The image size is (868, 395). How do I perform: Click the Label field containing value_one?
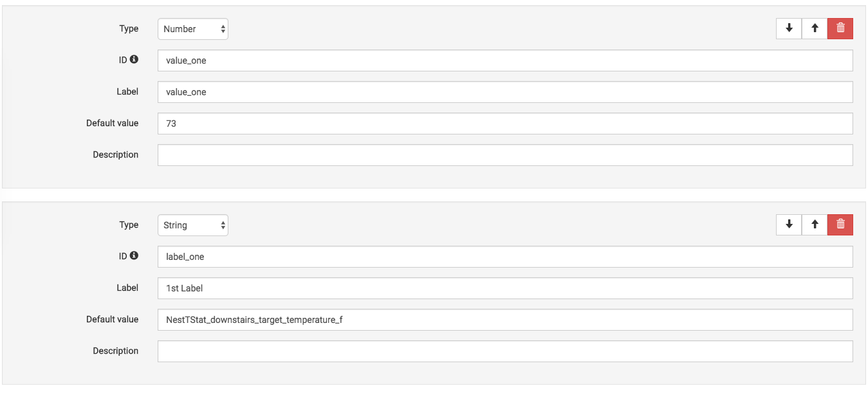tap(505, 92)
